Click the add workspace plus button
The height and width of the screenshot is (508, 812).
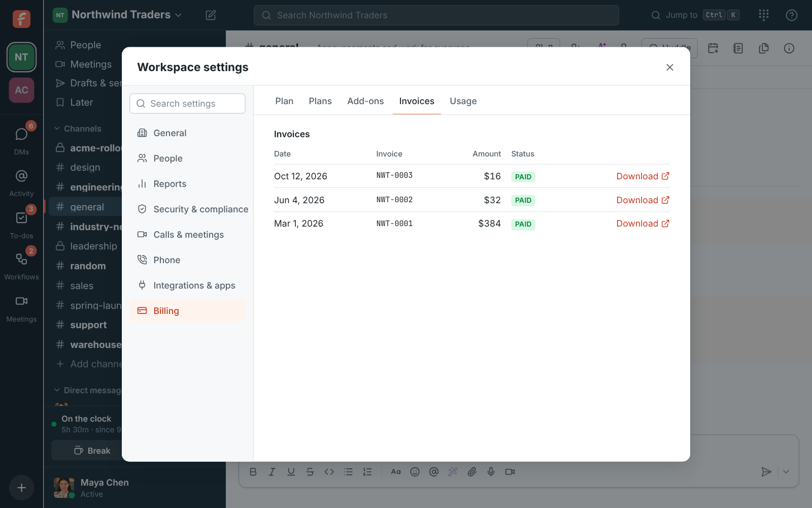tap(21, 488)
